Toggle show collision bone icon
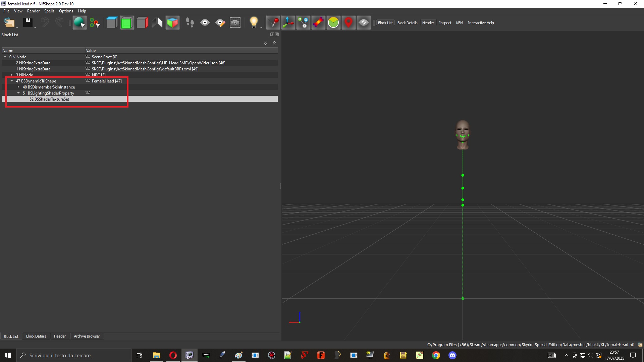This screenshot has height=362, width=644. (318, 23)
